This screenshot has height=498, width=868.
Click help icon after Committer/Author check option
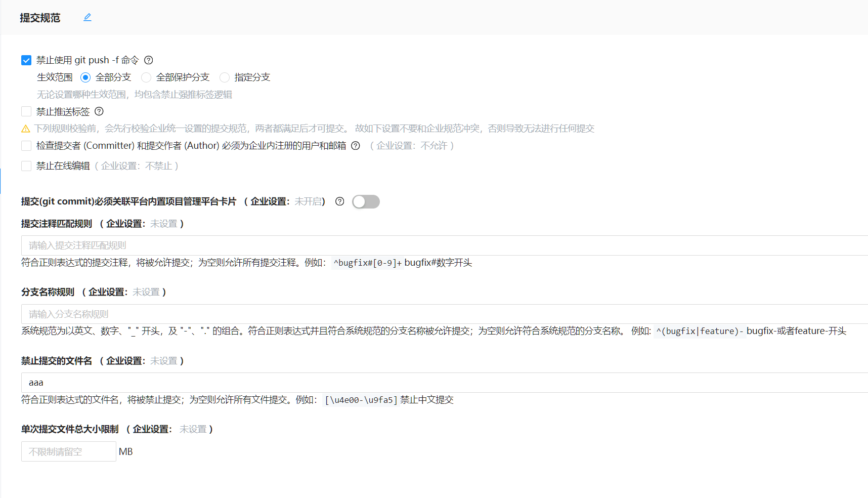[x=356, y=146]
